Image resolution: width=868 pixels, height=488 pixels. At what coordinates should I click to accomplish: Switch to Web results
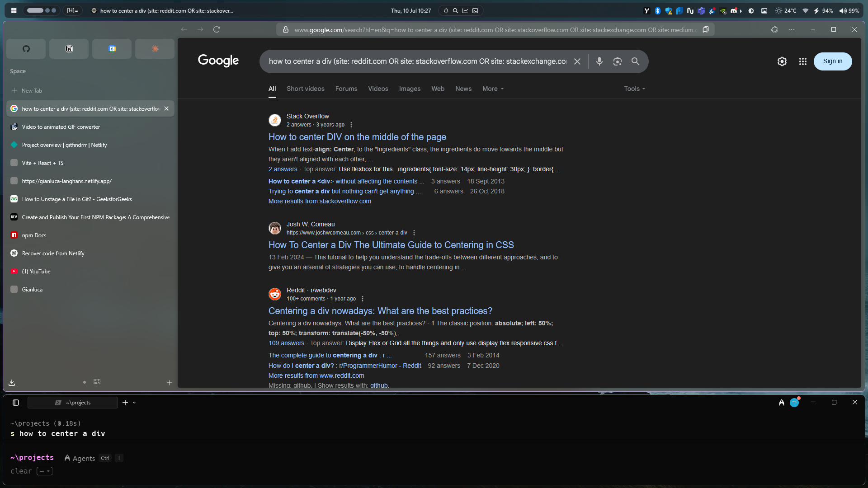[438, 89]
